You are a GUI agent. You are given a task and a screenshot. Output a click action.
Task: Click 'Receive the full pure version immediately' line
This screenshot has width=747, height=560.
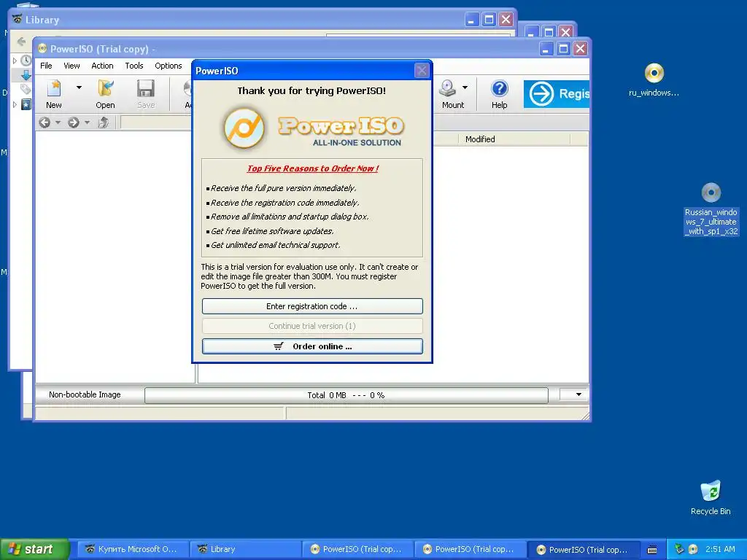point(283,188)
